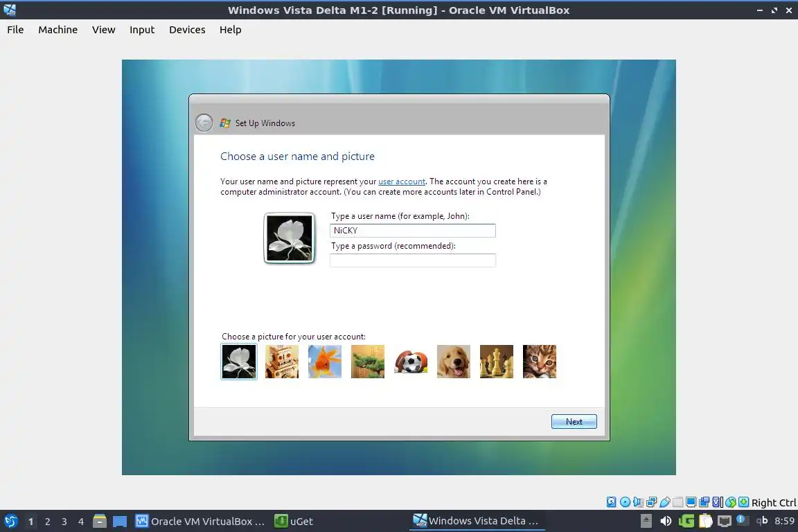
Task: Click the Windows flag icon beside Set Up Windows
Action: (225, 123)
